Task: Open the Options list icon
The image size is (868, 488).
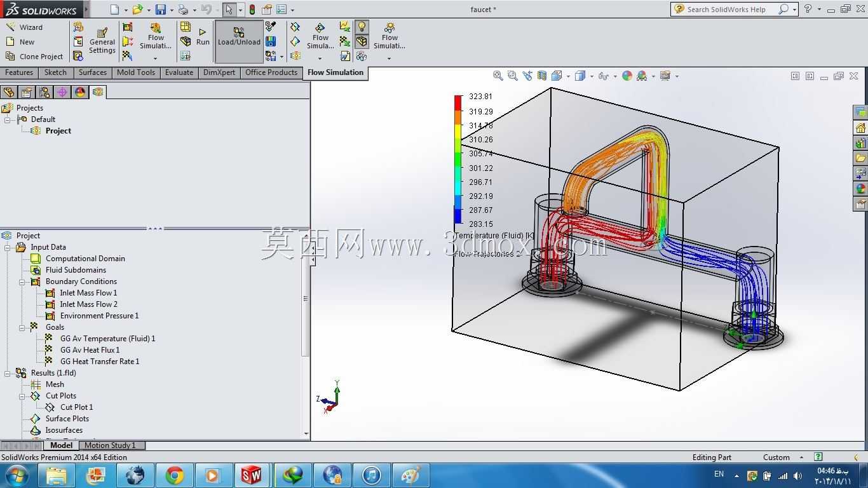Action: click(x=281, y=10)
